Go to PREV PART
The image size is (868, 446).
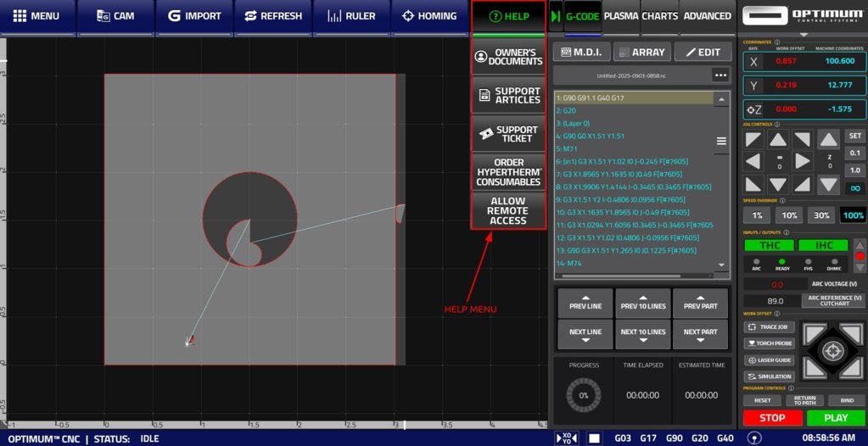[x=700, y=303]
